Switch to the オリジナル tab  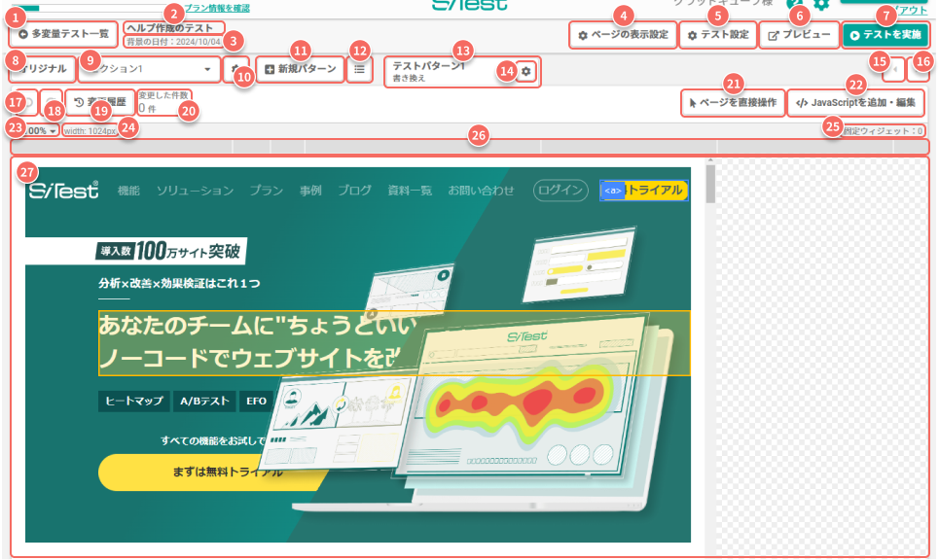pos(43,69)
